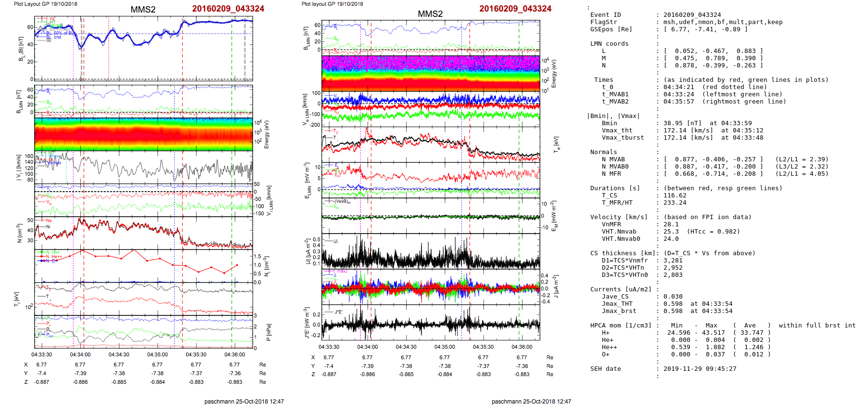Click the J*E' energy dissipation panel
Image resolution: width=868 pixels, height=405 pixels.
click(431, 323)
